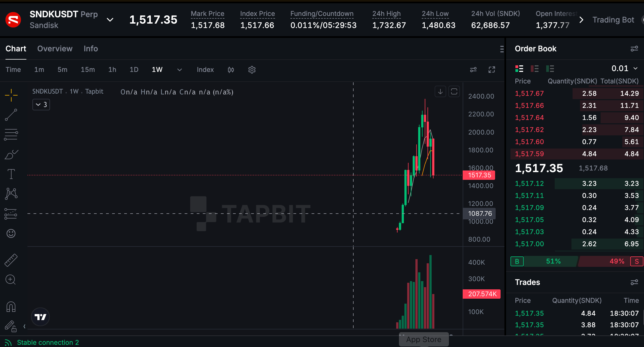Open the 0.01 price precision dropdown
The width and height of the screenshot is (644, 347).
coord(624,68)
